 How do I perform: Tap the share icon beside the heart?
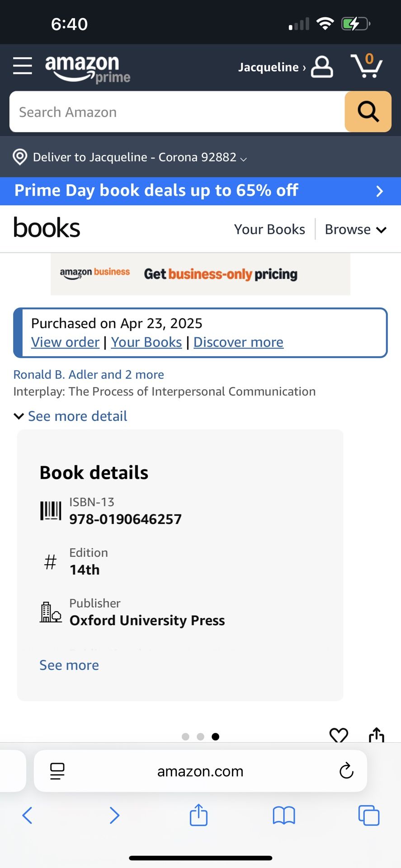pos(376,735)
